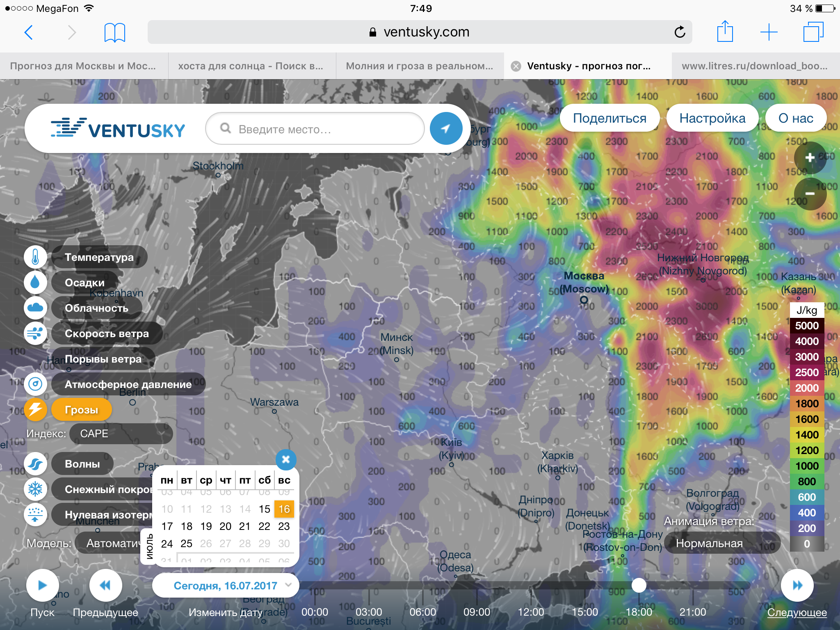The width and height of the screenshot is (840, 630).
Task: Toggle the Порывы ветра layer
Action: point(103,359)
